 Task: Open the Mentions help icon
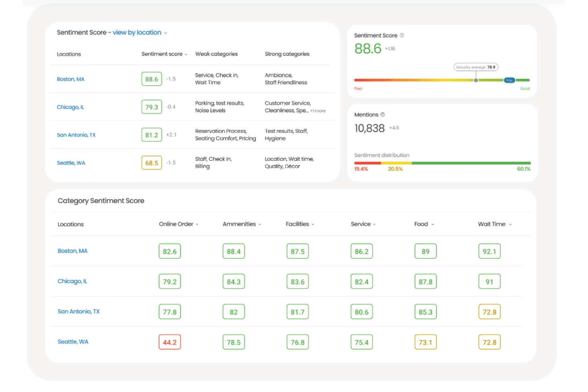click(x=383, y=114)
